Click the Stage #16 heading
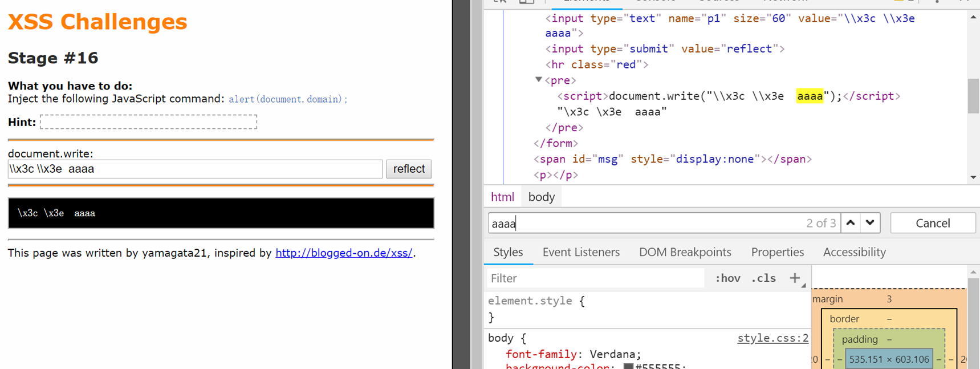 [x=53, y=58]
